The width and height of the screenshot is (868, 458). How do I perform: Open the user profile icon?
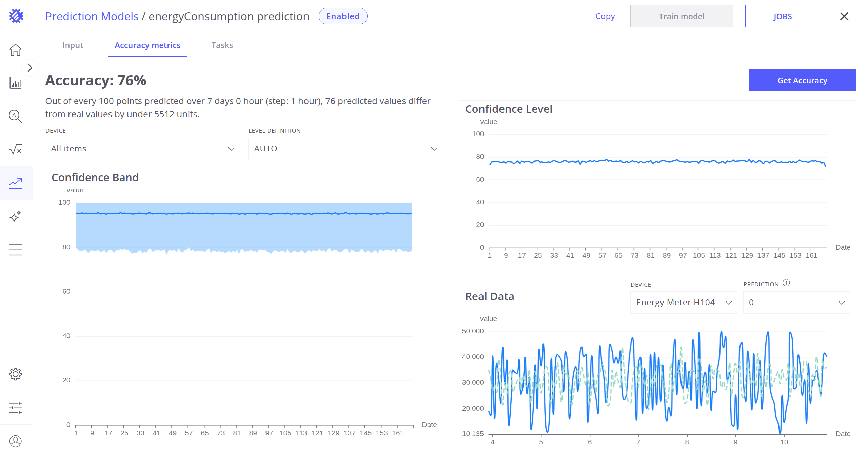pos(16,441)
